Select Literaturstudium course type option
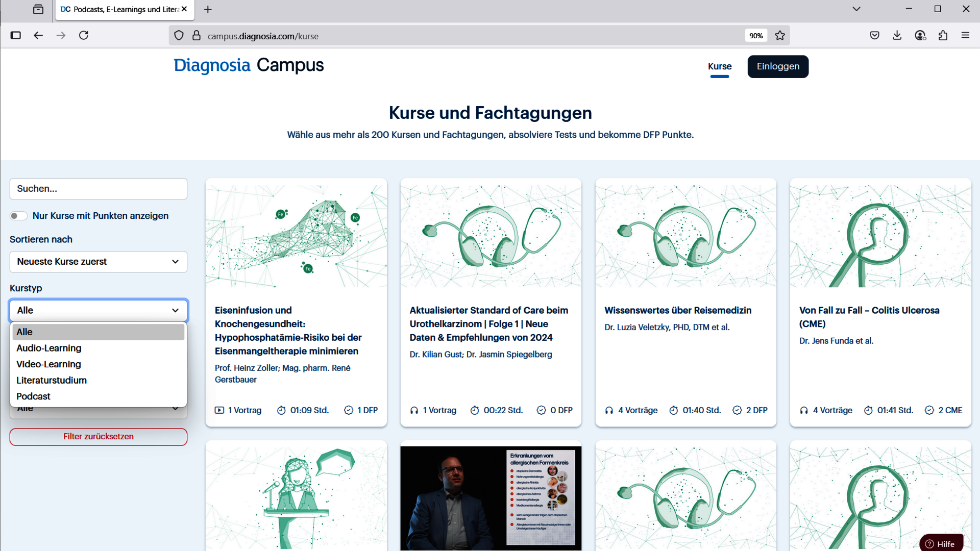The image size is (980, 551). [x=52, y=380]
